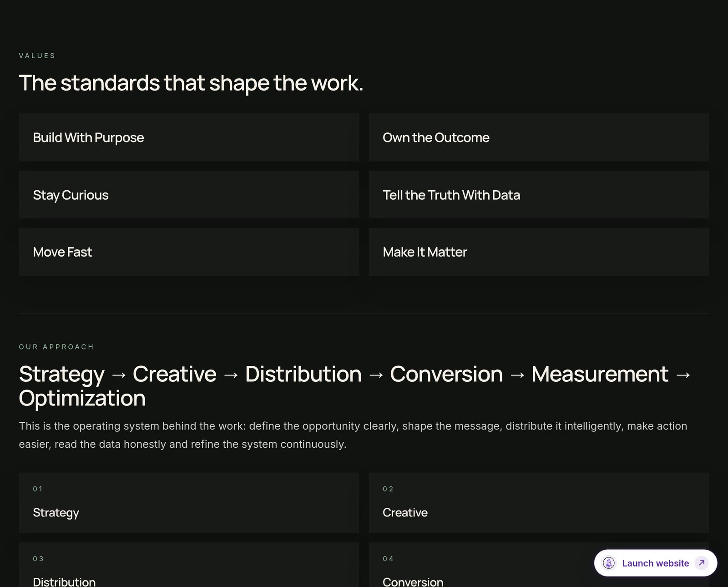This screenshot has width=728, height=587.
Task: Click the Move Fast value card
Action: (x=189, y=252)
